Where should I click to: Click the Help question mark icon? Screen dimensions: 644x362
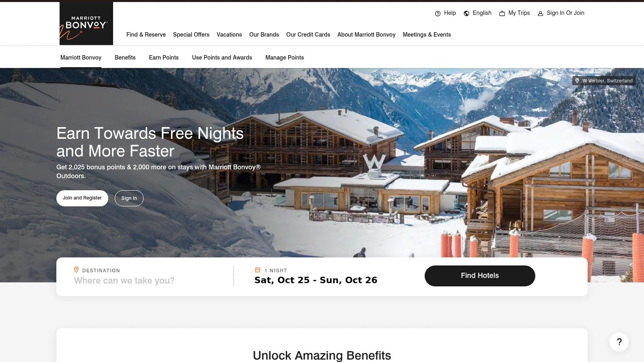[x=438, y=13]
